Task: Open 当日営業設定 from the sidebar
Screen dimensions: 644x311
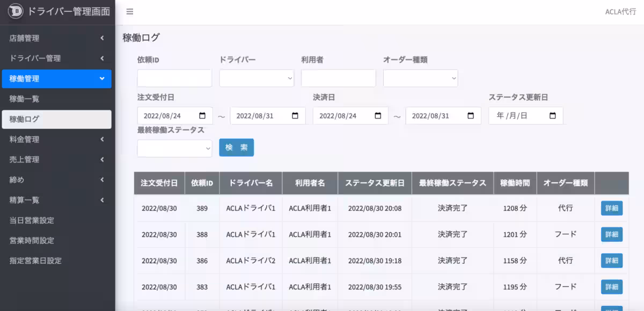Action: [x=32, y=220]
